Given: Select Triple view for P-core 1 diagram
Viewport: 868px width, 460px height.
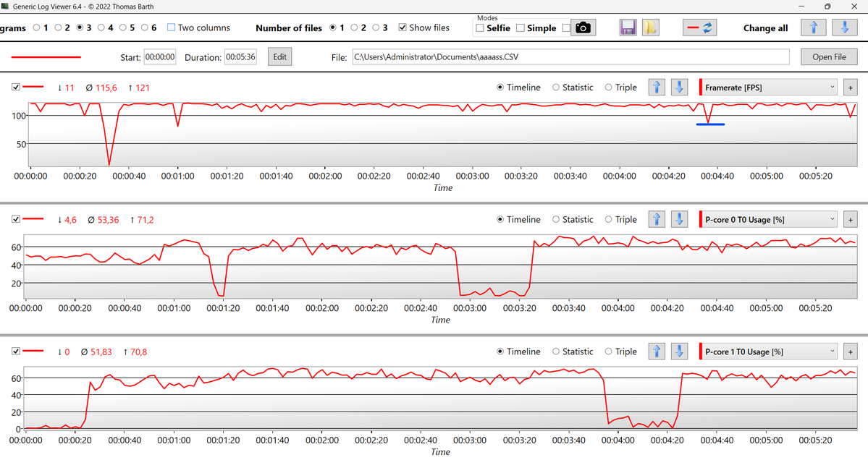Looking at the screenshot, I should click(608, 352).
